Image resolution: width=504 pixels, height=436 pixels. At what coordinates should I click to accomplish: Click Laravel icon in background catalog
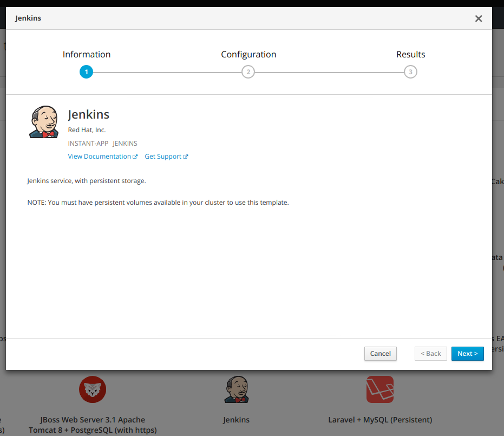[380, 389]
